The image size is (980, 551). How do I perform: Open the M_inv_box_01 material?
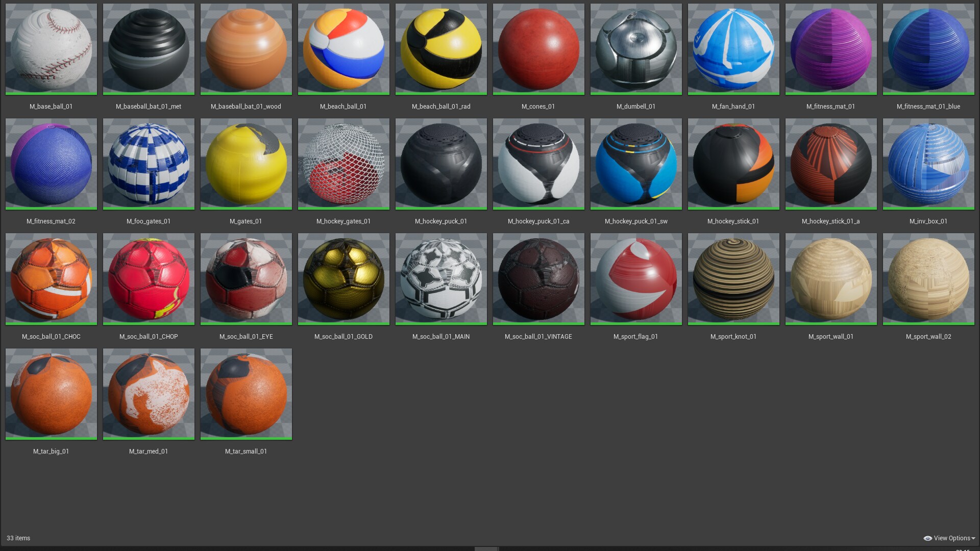point(928,164)
